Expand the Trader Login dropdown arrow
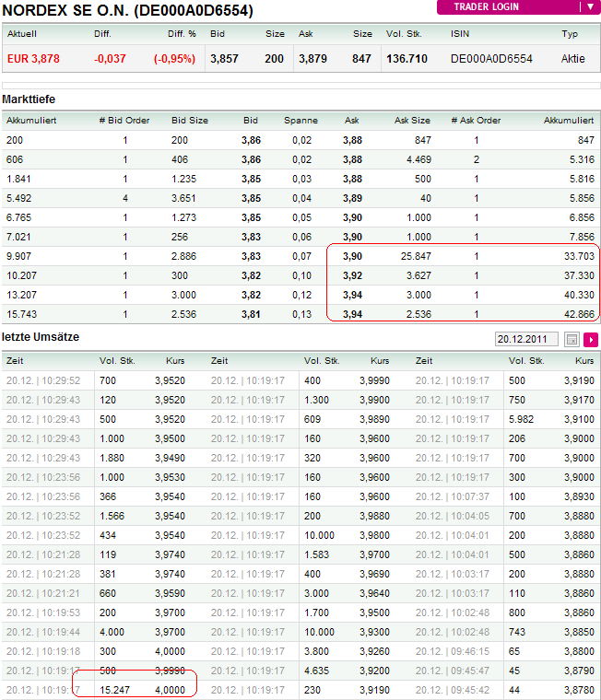This screenshot has height=700, width=601. [590, 6]
